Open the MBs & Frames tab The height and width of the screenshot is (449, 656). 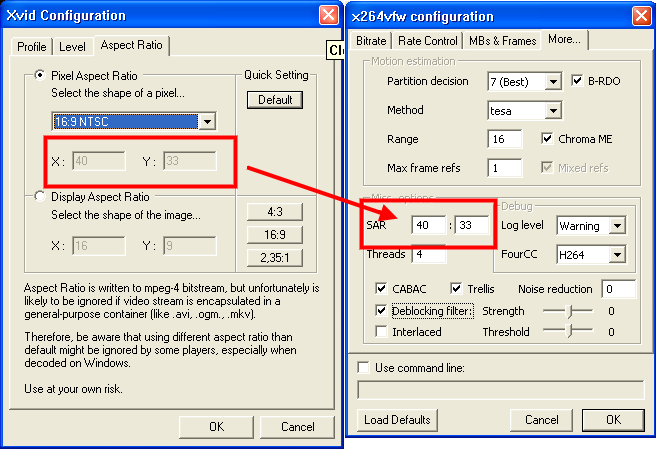pos(502,41)
